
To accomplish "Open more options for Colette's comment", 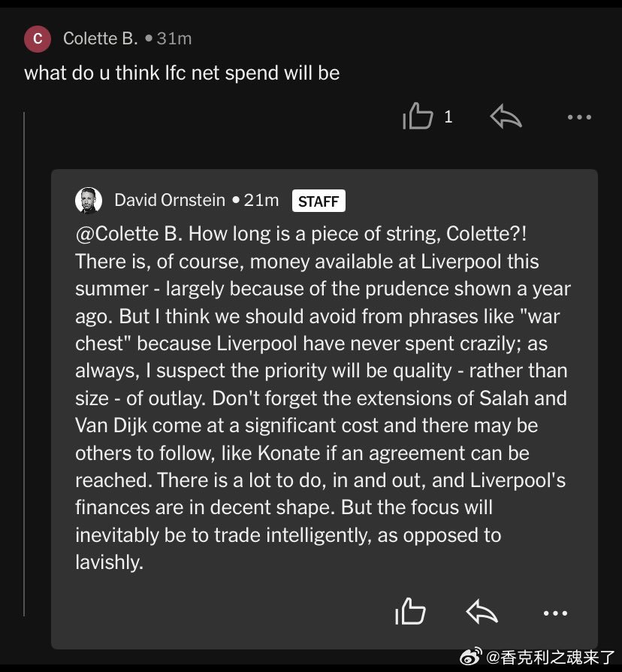I will click(579, 117).
